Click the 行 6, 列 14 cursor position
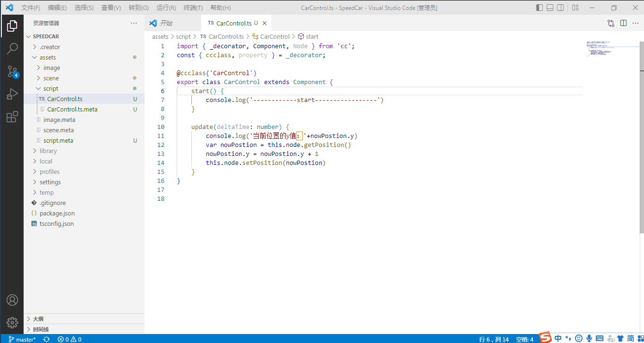 coord(494,339)
